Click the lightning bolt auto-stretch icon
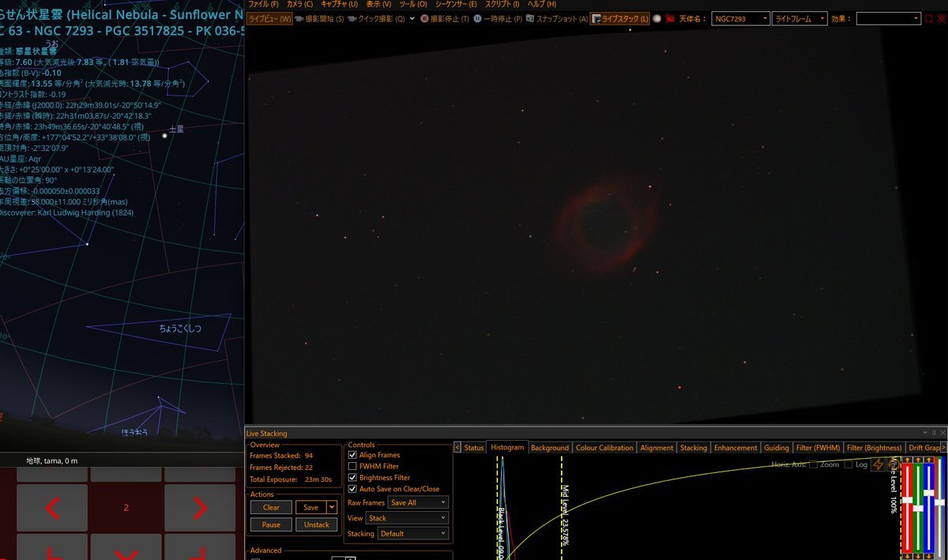This screenshot has width=948, height=560. tap(878, 465)
